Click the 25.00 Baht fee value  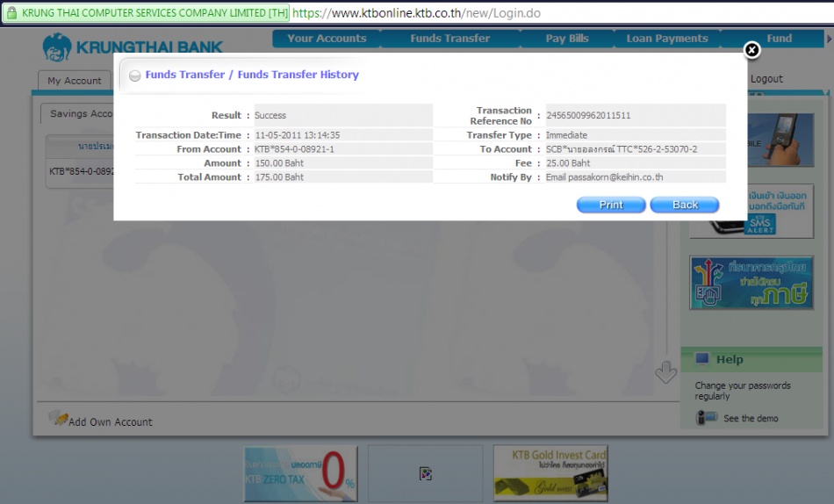click(x=568, y=163)
